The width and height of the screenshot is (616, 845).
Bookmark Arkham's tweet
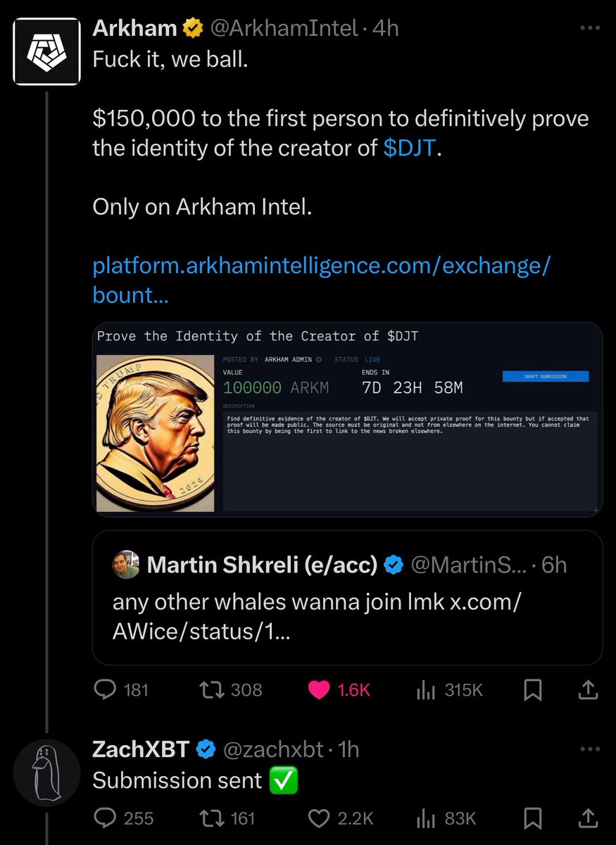coord(533,689)
